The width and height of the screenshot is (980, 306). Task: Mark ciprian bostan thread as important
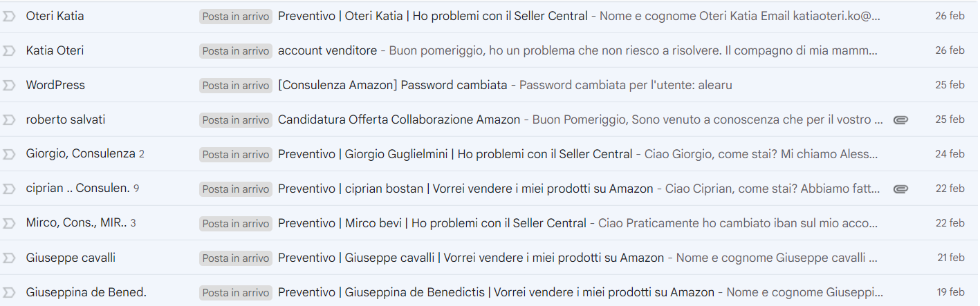9,189
